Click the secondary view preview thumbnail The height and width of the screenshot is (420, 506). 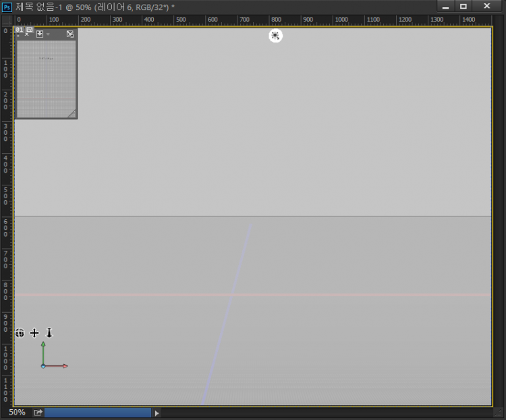[x=46, y=78]
